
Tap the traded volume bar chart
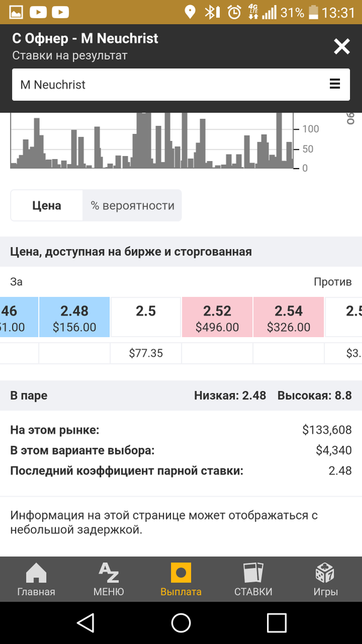tap(152, 140)
